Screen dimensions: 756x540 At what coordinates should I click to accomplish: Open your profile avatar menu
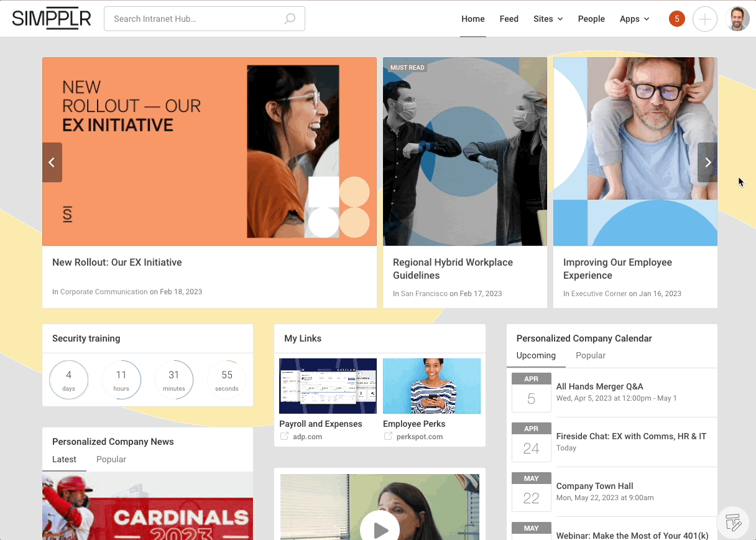tap(737, 19)
